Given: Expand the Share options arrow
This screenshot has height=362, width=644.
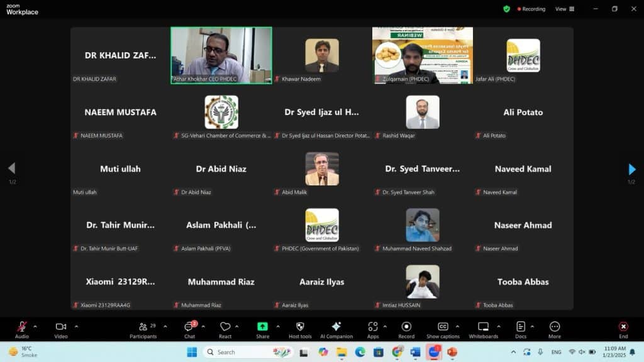Looking at the screenshot, I should pos(278,326).
